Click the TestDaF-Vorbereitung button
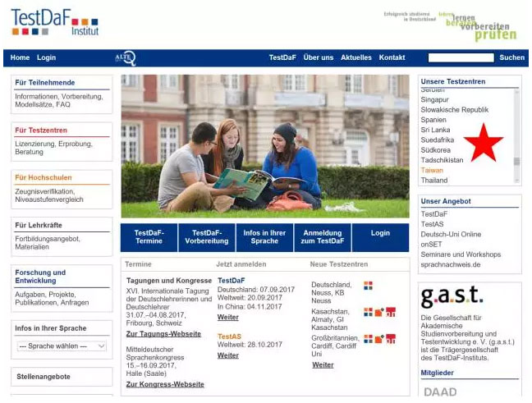The width and height of the screenshot is (532, 403). 207,237
